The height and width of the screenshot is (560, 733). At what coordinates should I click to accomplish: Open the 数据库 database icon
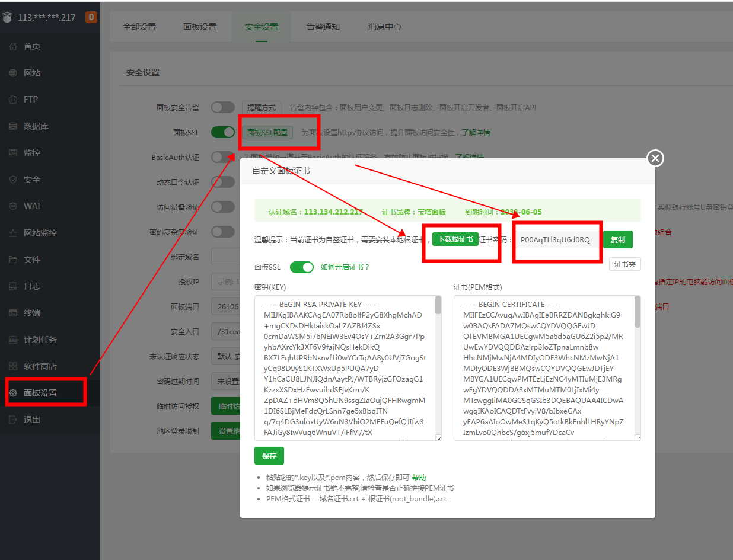tap(13, 126)
